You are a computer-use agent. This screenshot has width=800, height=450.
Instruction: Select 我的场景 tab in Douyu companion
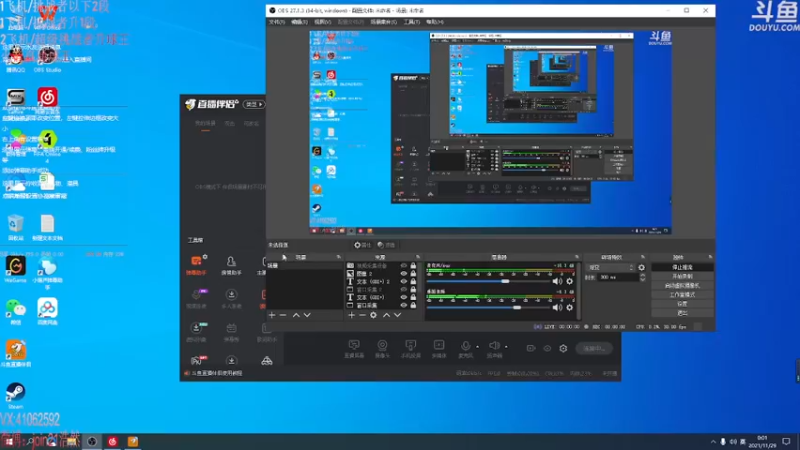pyautogui.click(x=205, y=123)
